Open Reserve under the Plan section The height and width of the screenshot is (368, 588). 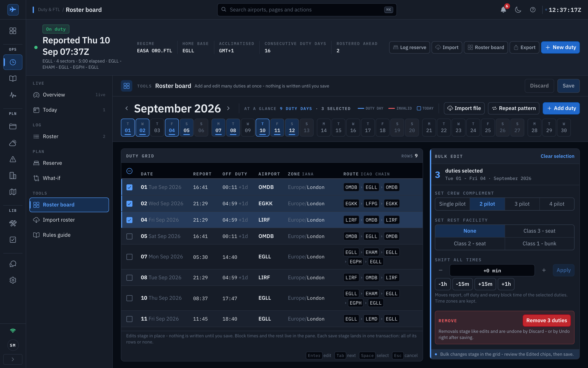tap(69, 163)
